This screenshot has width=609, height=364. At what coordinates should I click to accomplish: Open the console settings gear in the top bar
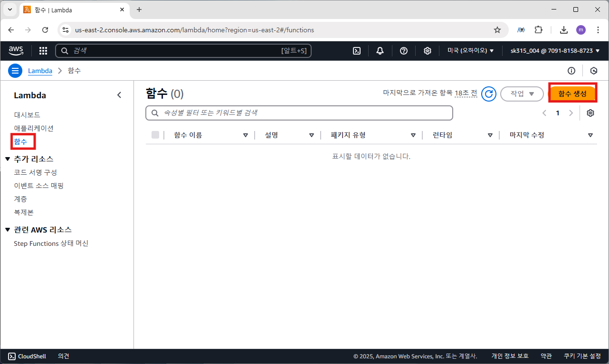(428, 51)
